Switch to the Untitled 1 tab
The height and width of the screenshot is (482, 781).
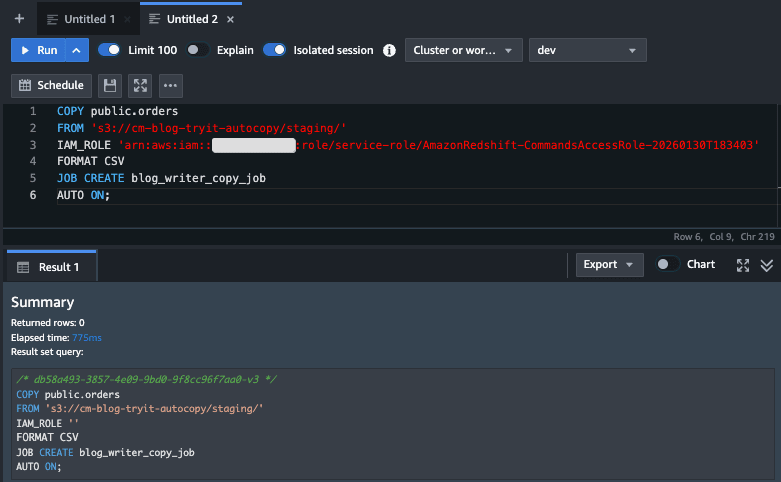coord(89,19)
